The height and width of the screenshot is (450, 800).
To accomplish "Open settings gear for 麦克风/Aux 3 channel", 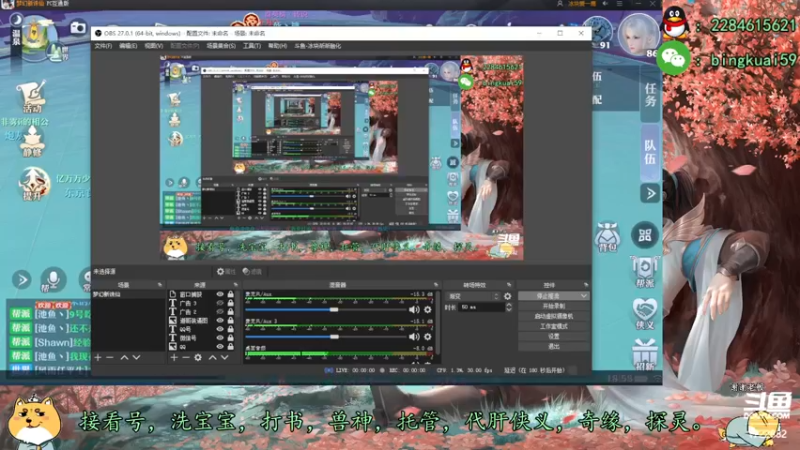I will (428, 337).
